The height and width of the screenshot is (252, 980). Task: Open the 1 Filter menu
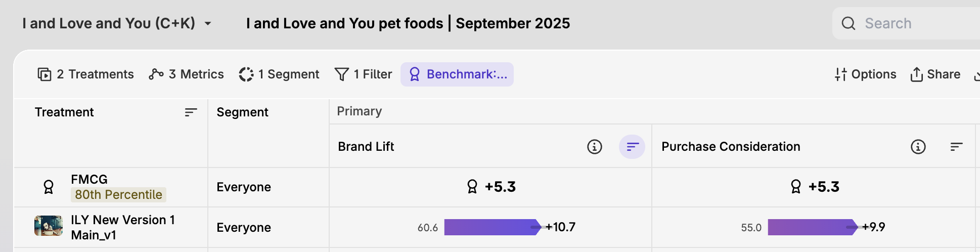coord(363,74)
